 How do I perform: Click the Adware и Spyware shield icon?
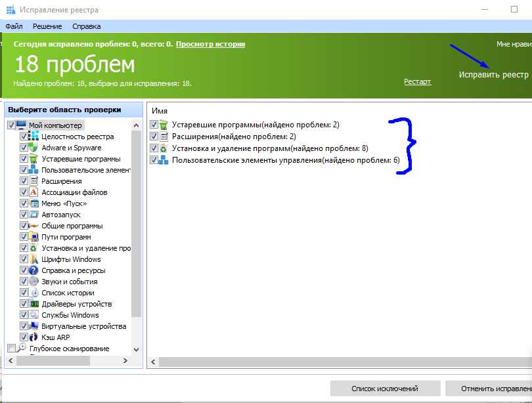click(x=34, y=148)
